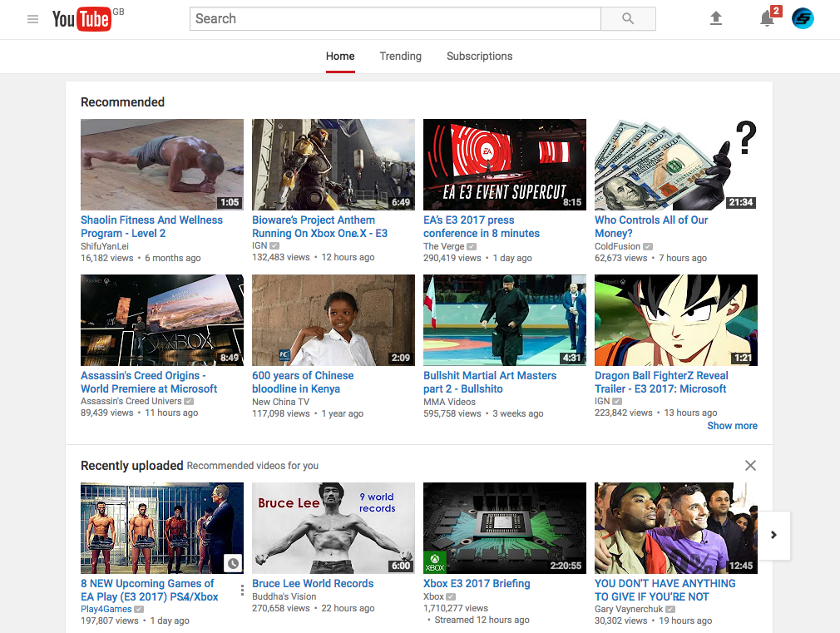Open the account avatar menu
The image size is (840, 633).
click(x=803, y=19)
